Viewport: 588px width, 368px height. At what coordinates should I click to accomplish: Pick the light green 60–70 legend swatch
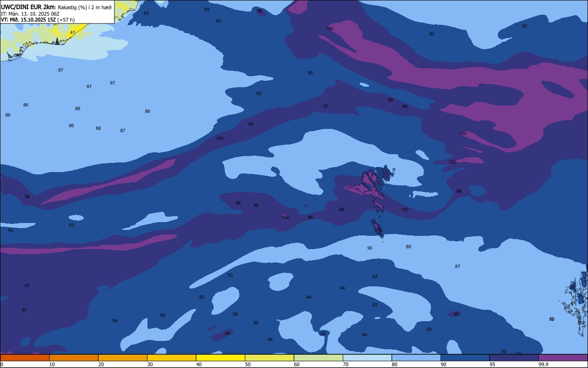click(x=318, y=357)
